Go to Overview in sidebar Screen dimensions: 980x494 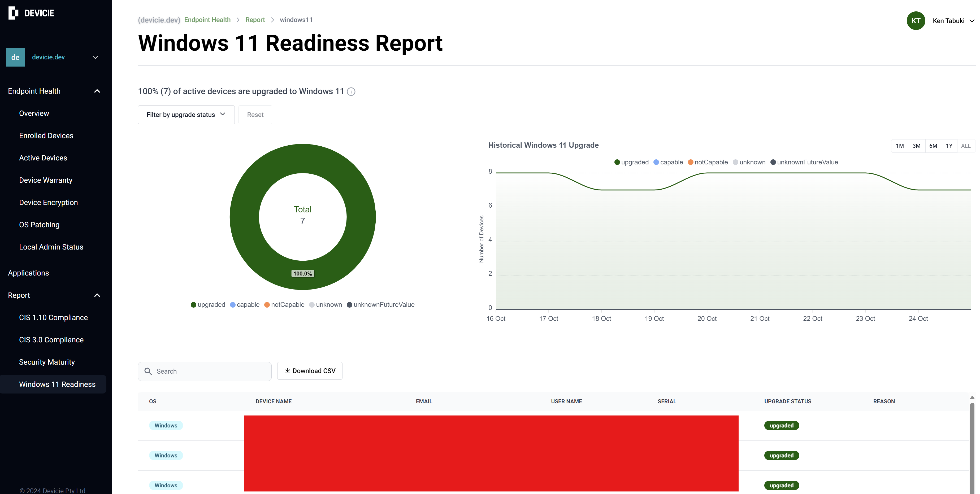34,113
